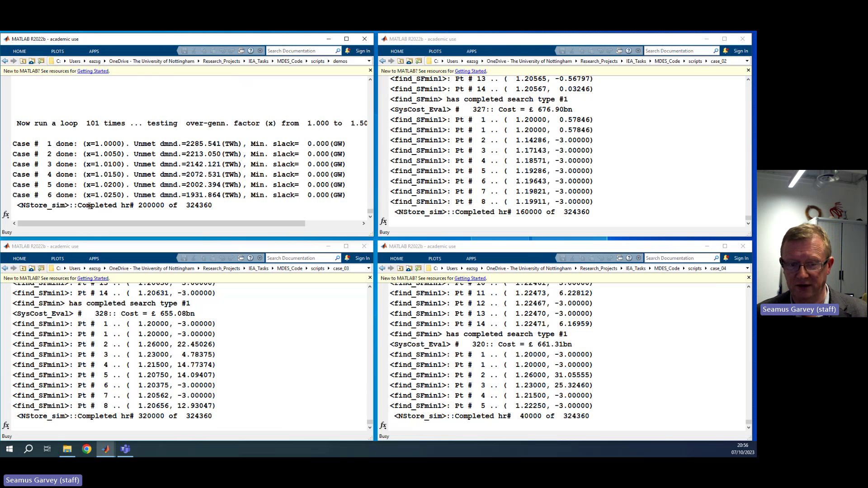868x488 pixels.
Task: Switch to PLOTS tab in demos window
Action: (x=57, y=51)
